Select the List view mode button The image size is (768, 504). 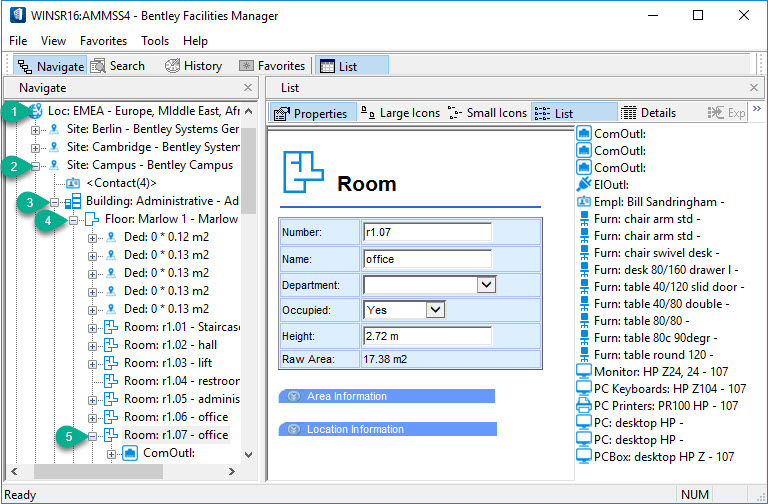coord(574,113)
